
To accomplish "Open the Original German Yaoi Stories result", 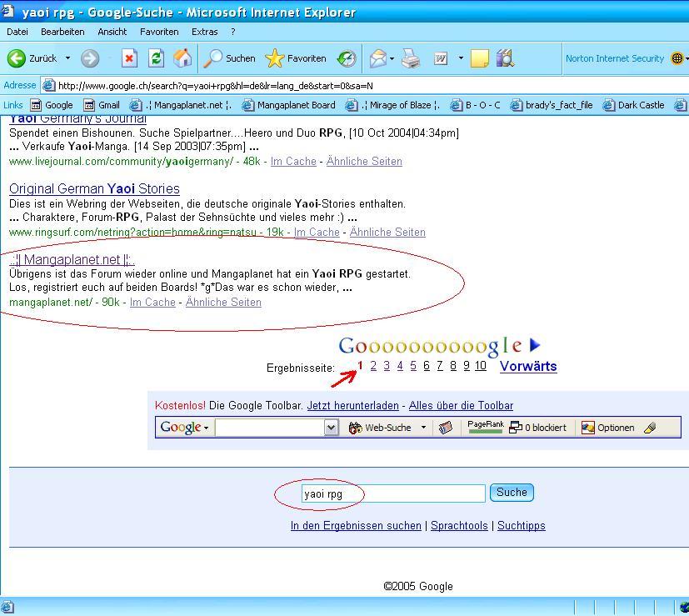I will coord(94,188).
